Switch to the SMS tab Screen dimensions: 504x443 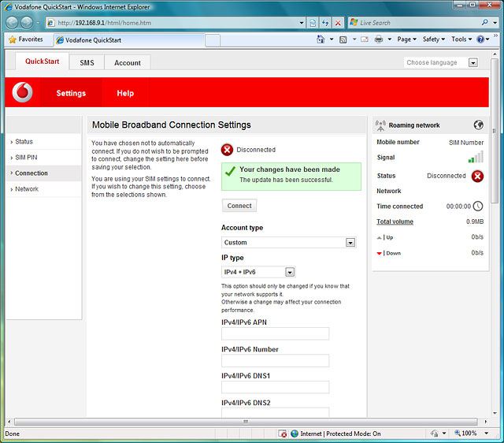click(87, 62)
